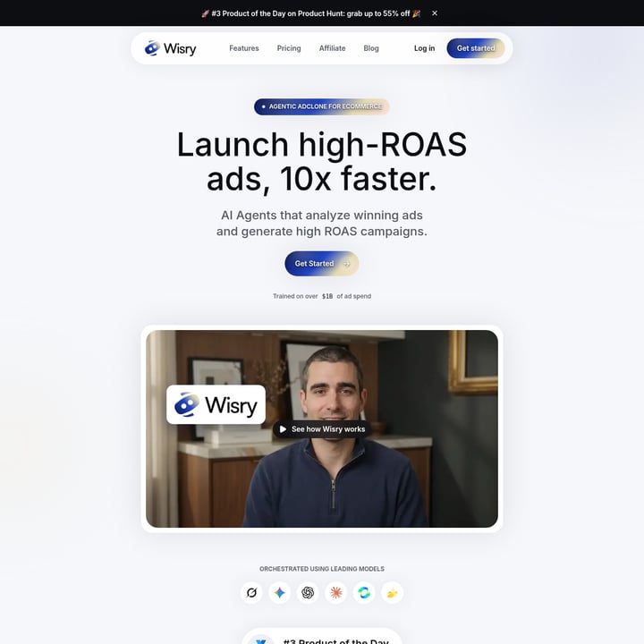Click the arrow on the hero Get Started button

(x=347, y=264)
